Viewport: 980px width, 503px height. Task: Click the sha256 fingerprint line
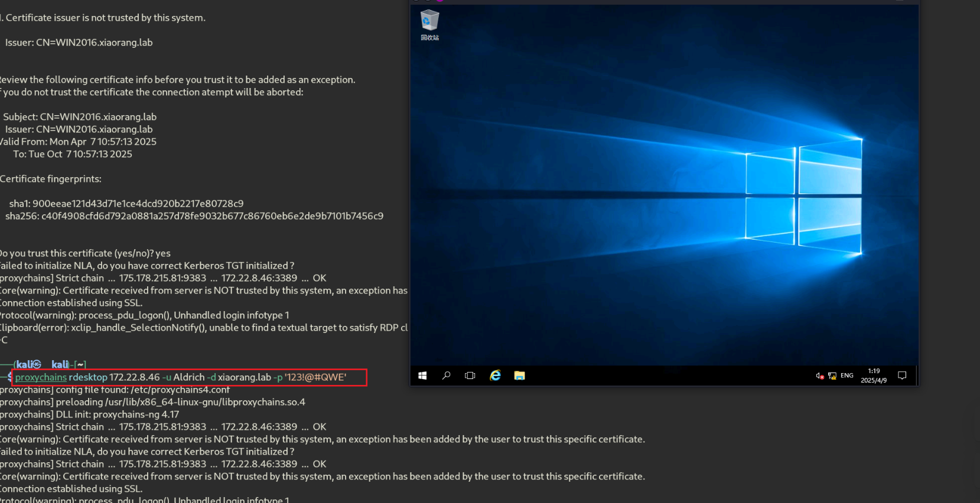(x=194, y=216)
